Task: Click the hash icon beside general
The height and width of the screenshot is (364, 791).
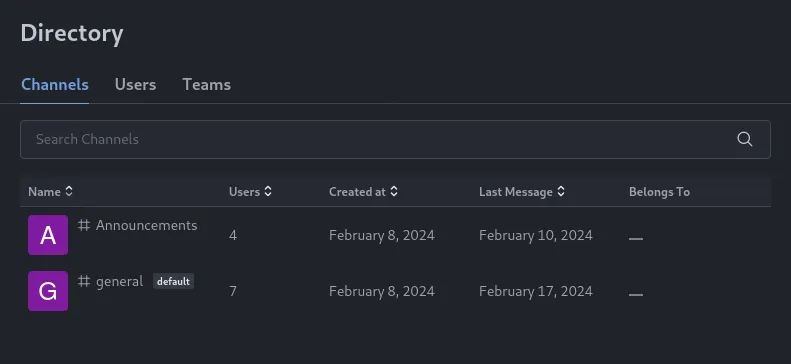Action: 84,281
